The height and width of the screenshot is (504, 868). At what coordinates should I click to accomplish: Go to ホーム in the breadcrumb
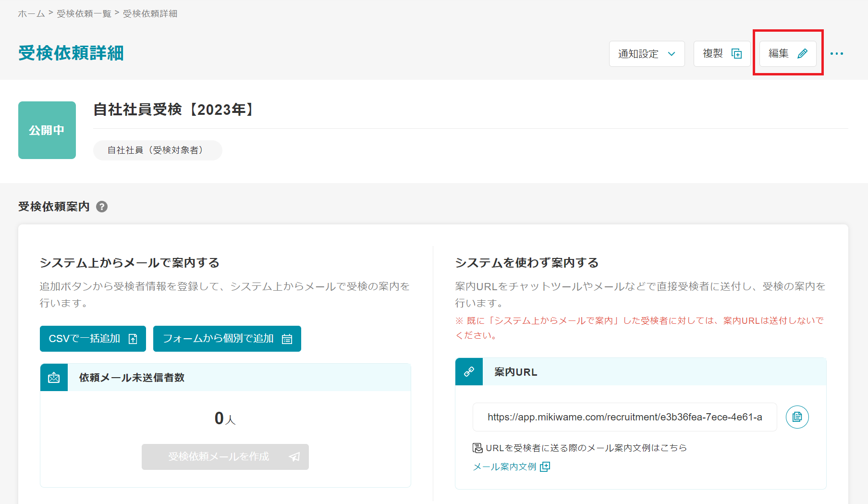[31, 14]
